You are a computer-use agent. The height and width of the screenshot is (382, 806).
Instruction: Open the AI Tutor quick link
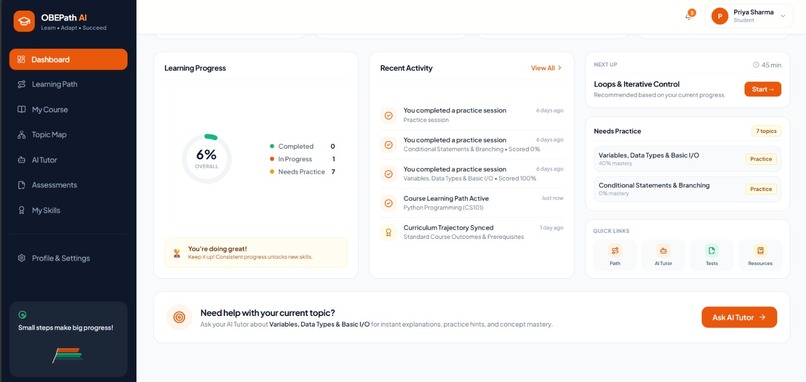663,255
